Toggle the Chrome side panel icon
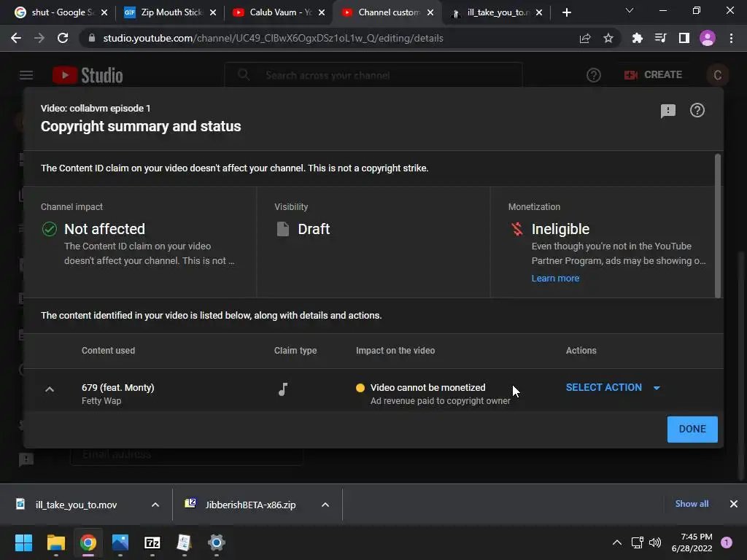The image size is (747, 560). (684, 38)
